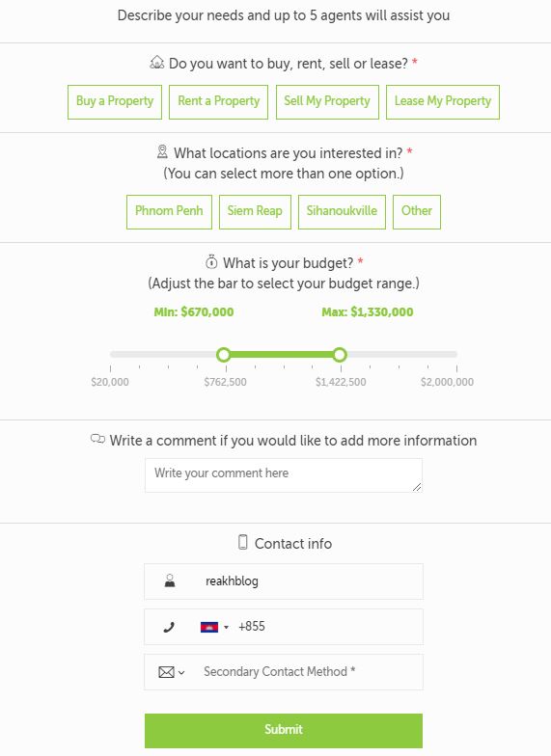Viewport: 551px width, 756px height.
Task: Click the budget stopwatch icon
Action: [x=211, y=262]
